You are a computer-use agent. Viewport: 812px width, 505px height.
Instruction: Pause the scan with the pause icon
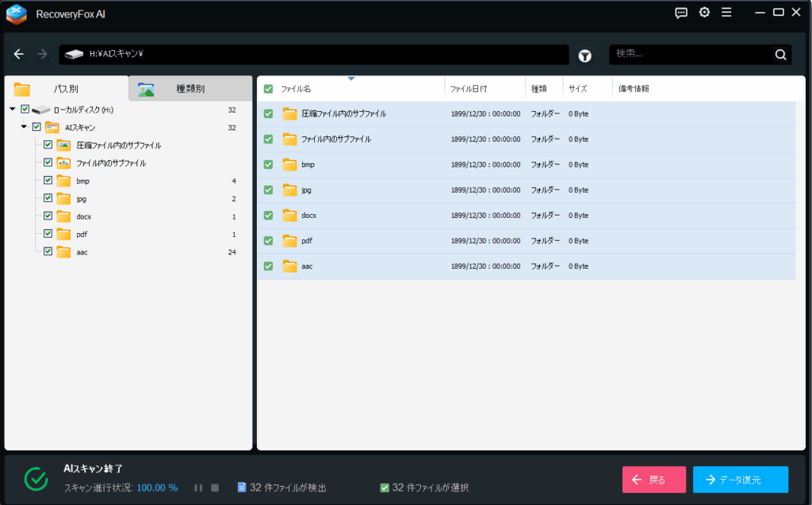(198, 488)
